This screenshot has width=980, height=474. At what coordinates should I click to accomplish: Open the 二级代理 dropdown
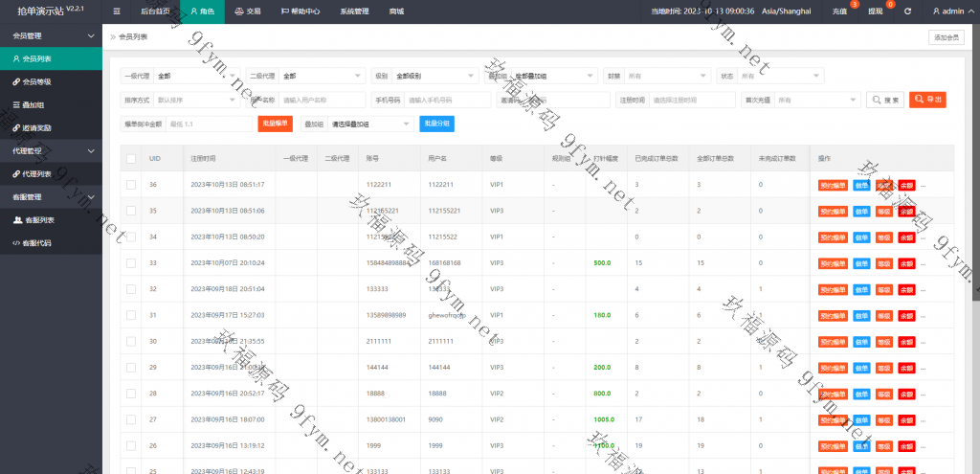(323, 76)
